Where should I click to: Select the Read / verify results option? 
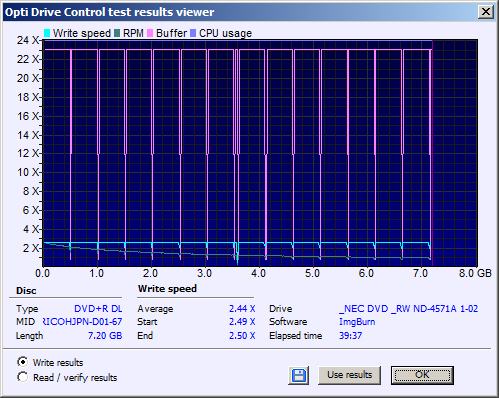pos(23,377)
